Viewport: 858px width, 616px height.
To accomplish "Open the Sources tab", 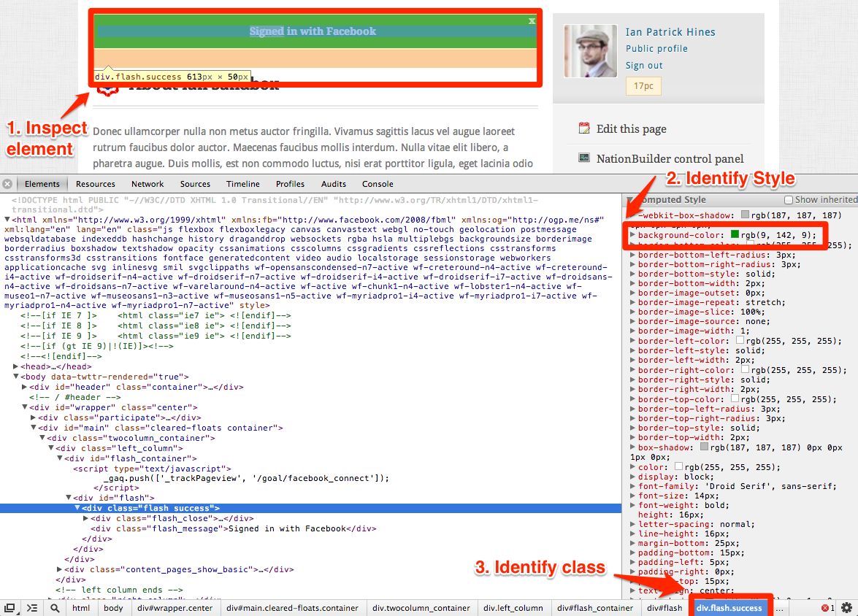I will (195, 184).
